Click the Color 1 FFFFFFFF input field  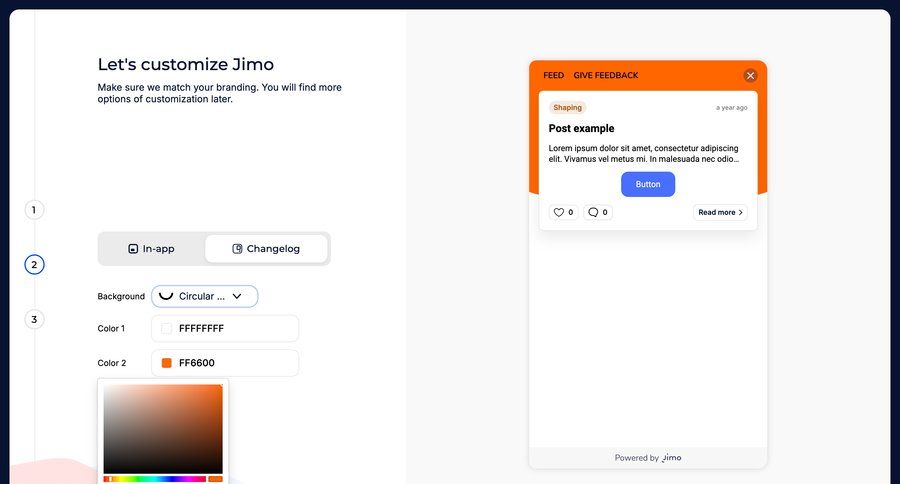point(225,328)
